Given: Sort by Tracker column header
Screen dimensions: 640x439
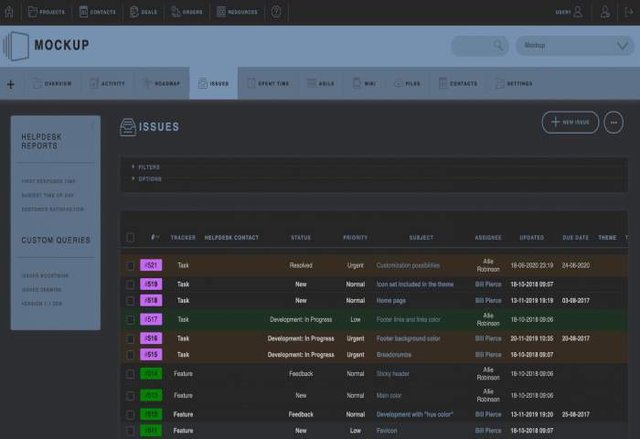Looking at the screenshot, I should click(x=183, y=237).
